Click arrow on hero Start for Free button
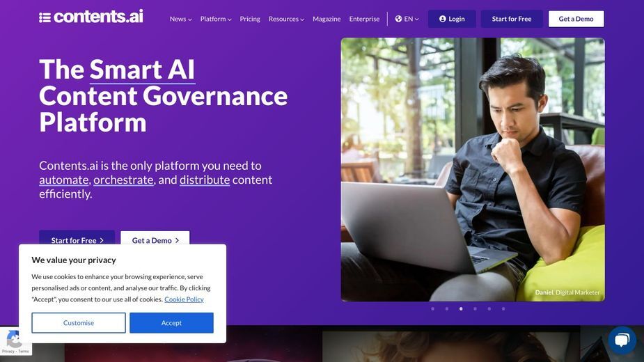This screenshot has width=644, height=362. [102, 240]
